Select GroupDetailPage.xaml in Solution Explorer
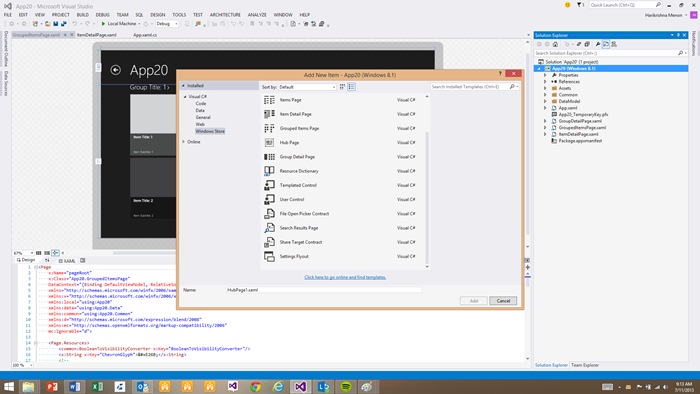The width and height of the screenshot is (700, 394). [x=580, y=121]
